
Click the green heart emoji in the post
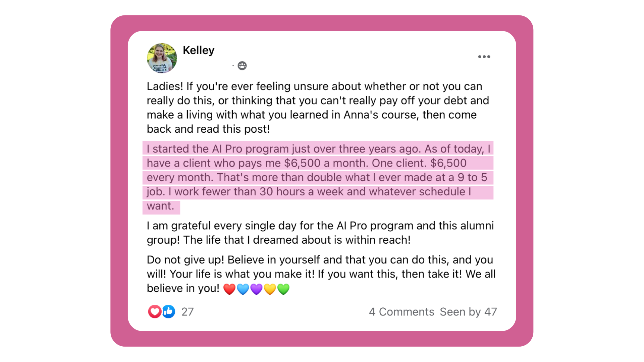coord(283,289)
